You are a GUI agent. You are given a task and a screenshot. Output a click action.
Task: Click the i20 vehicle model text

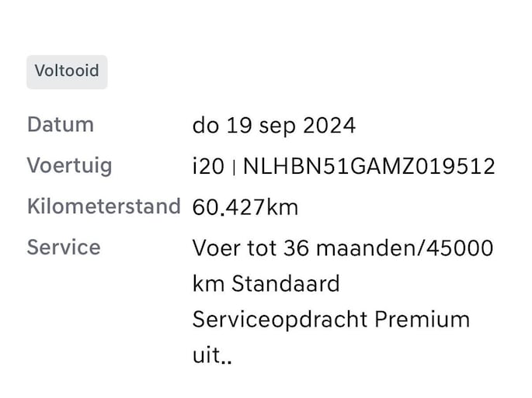207,167
